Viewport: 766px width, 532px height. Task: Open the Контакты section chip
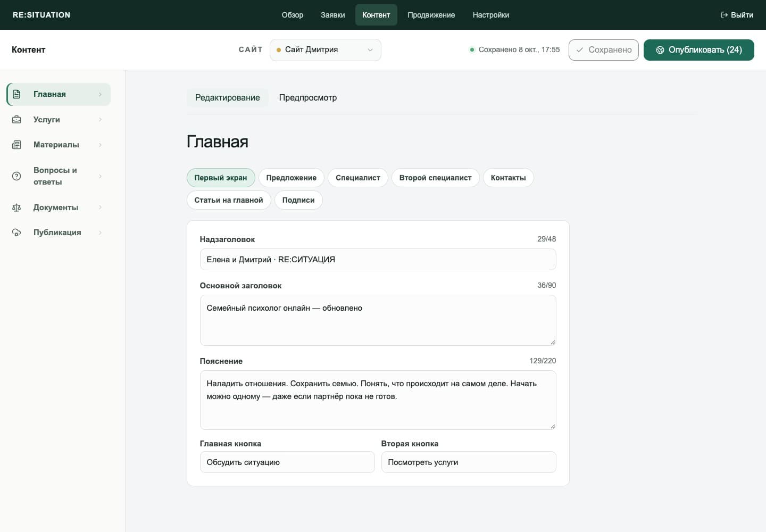click(509, 178)
